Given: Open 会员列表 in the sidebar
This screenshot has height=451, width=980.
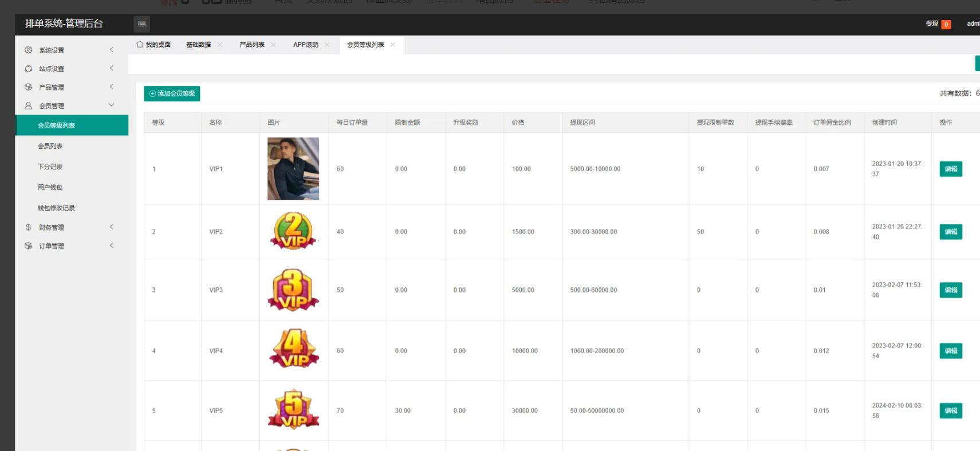Looking at the screenshot, I should [x=50, y=146].
